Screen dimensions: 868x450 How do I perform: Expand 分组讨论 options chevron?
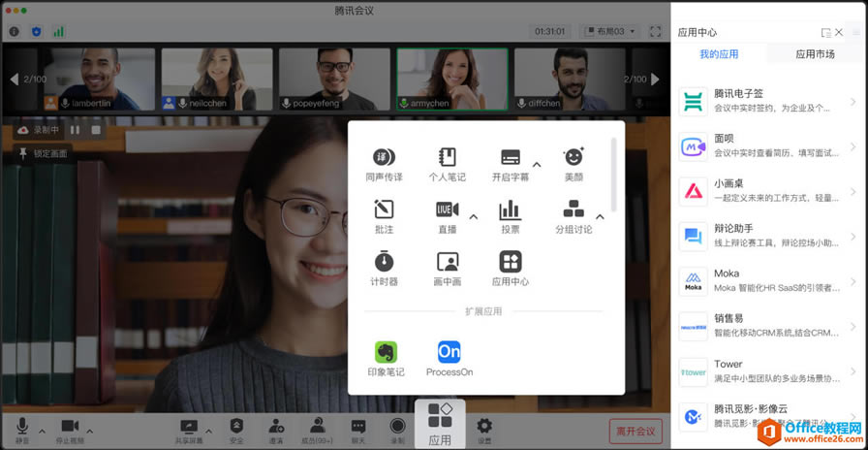pyautogui.click(x=600, y=216)
